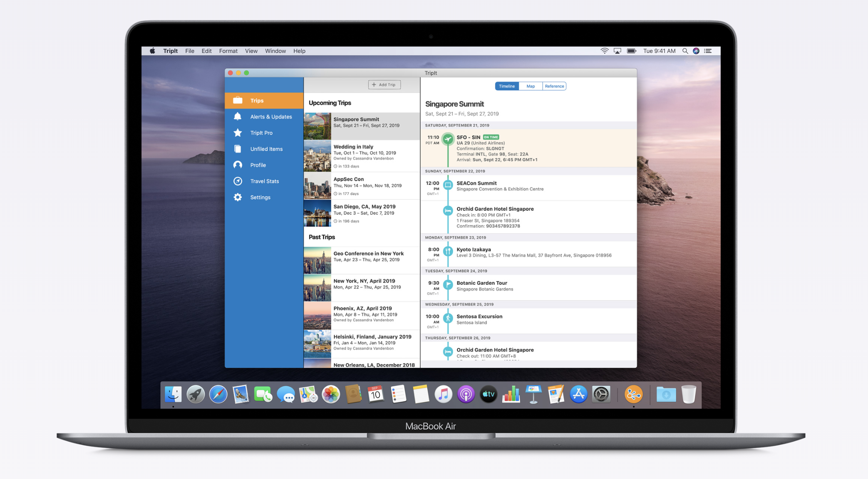Click the SFO - SIN flight icon
The height and width of the screenshot is (479, 868).
click(x=448, y=139)
